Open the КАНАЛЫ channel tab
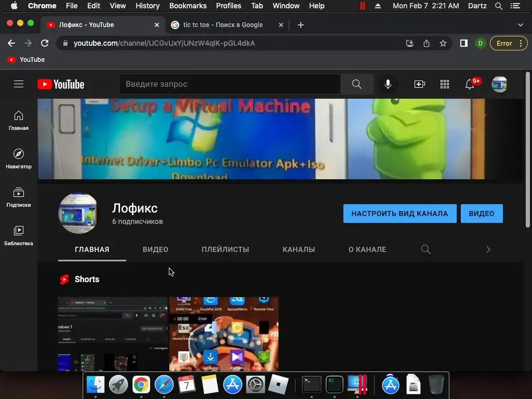Image resolution: width=532 pixels, height=399 pixels. 299,249
